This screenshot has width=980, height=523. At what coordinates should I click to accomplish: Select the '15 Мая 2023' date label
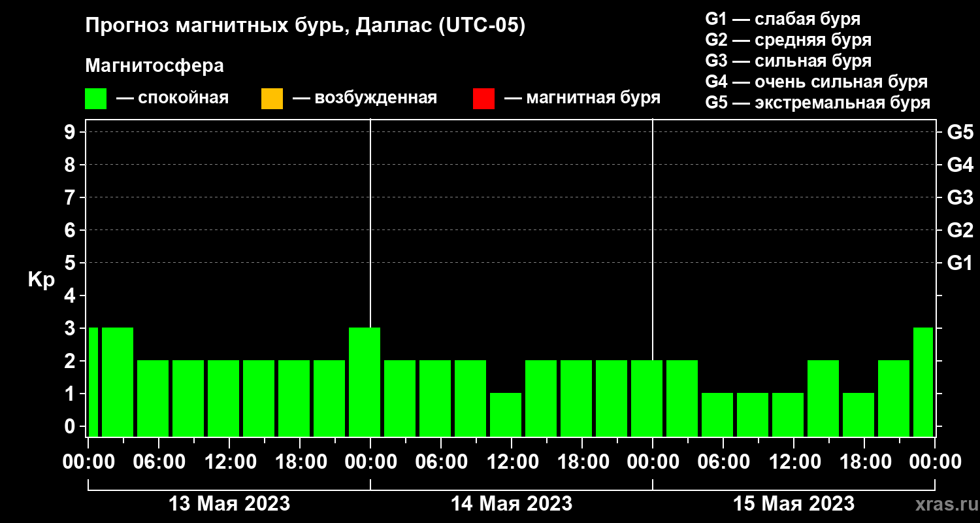click(794, 503)
